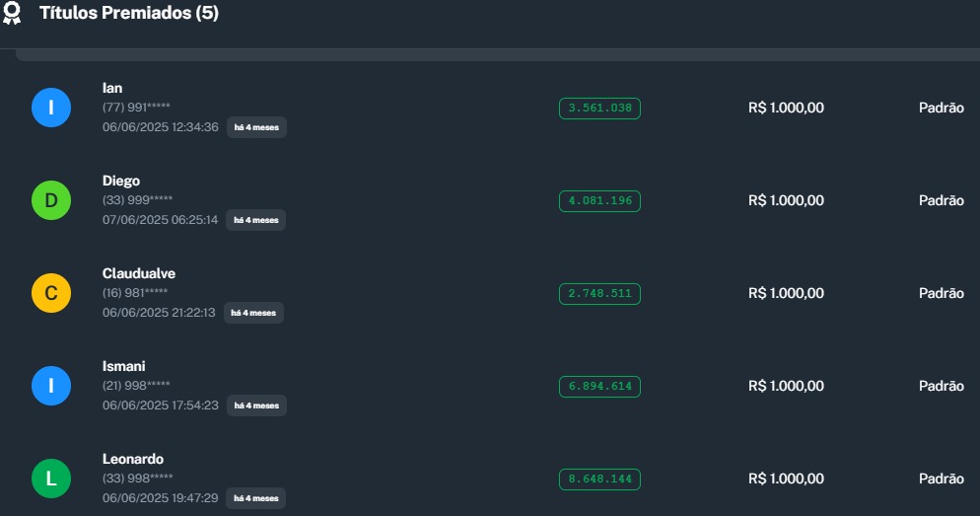Click the award ribbon icon beside Títulos Premiados
Viewport: 980px width, 516px height.
pyautogui.click(x=12, y=13)
